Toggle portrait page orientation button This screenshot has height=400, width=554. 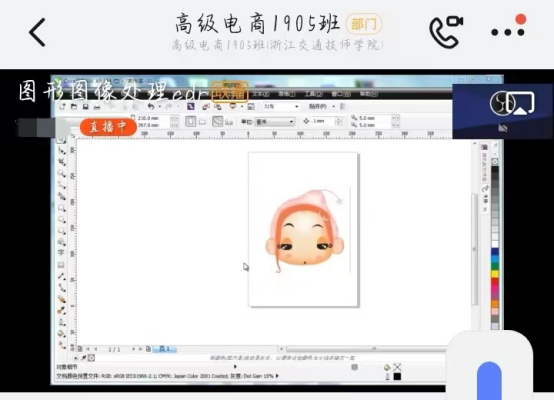(190, 122)
